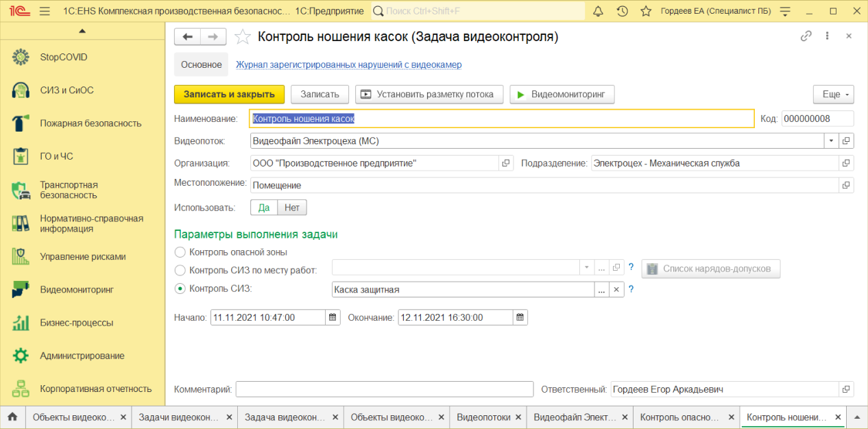Expand the Видеопоток dropdown list

(831, 140)
